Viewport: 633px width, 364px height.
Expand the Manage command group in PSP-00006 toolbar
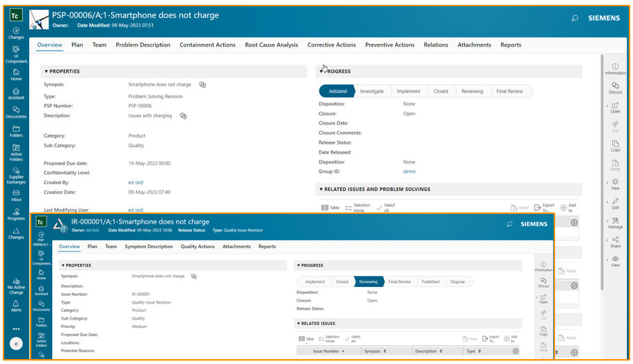point(615,223)
